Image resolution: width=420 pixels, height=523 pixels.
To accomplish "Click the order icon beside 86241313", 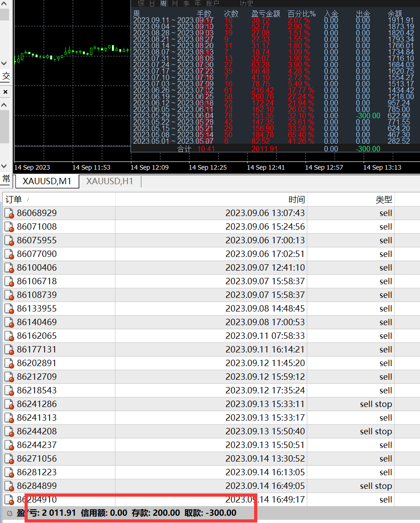I will [9, 418].
